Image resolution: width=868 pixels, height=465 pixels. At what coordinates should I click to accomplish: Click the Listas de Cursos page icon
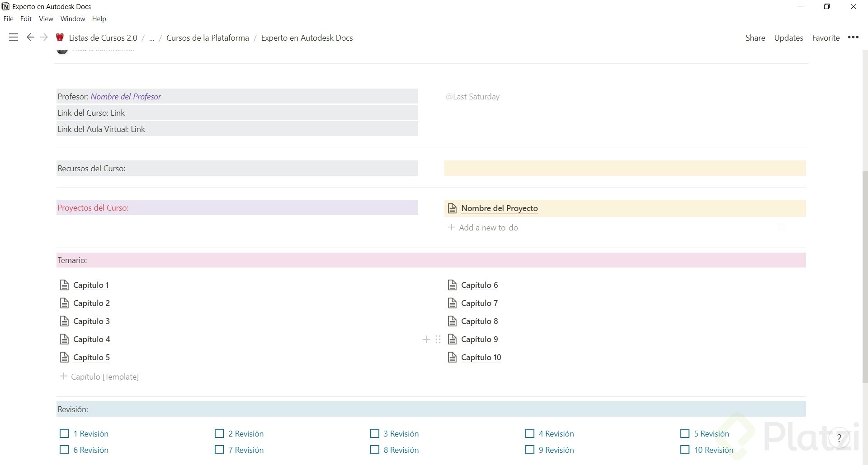pyautogui.click(x=60, y=38)
